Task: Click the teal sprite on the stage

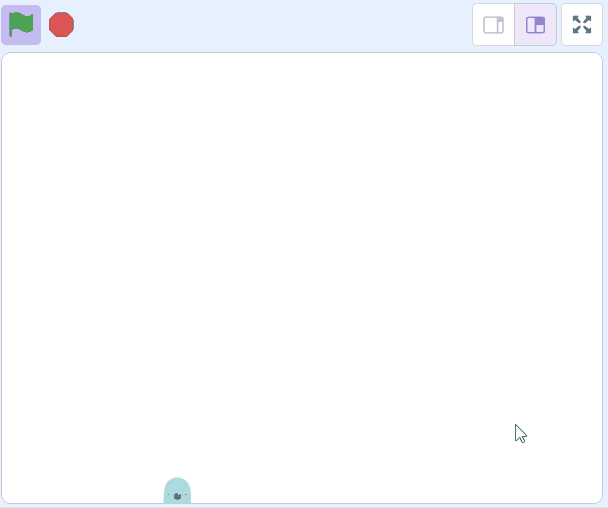Action: (177, 491)
